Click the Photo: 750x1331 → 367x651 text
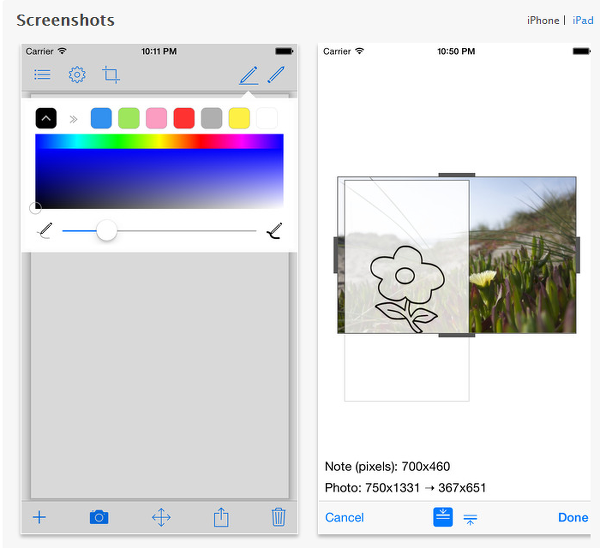The height and width of the screenshot is (548, 600). (x=405, y=488)
